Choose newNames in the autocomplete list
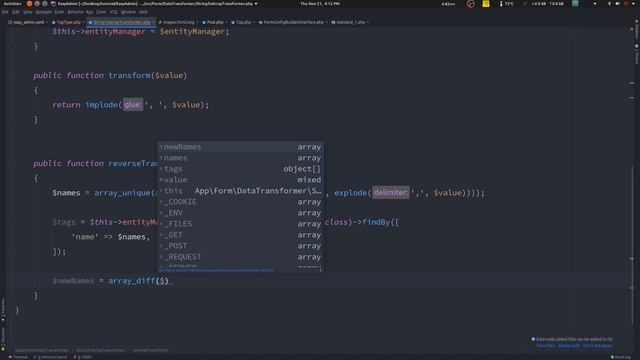This screenshot has height=360, width=640. click(241, 147)
